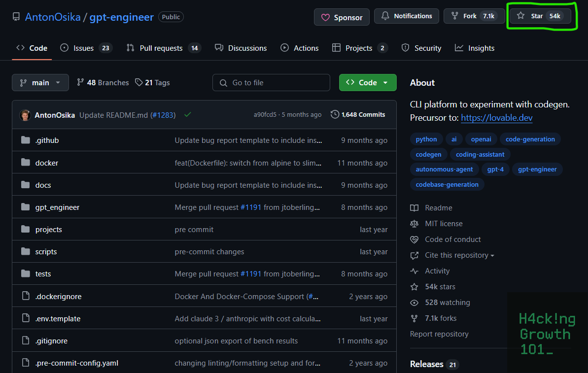Select the python topic tag
Screen dimensions: 588x373
tap(426, 139)
